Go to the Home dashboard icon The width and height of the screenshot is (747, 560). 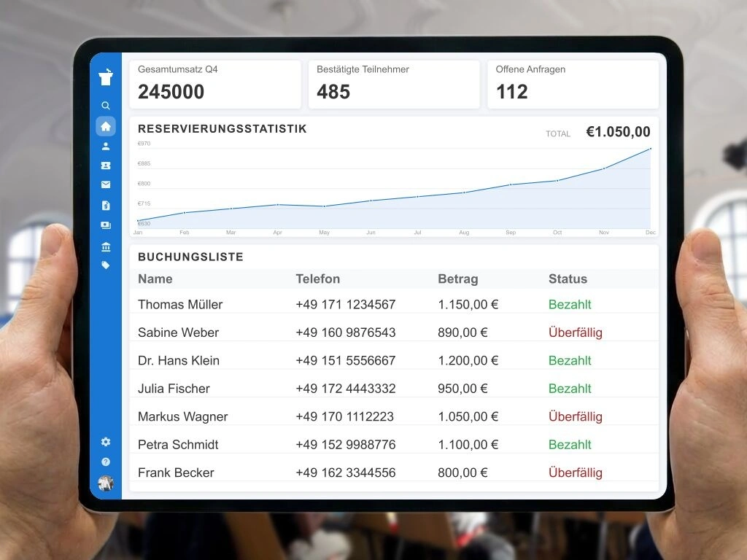point(106,126)
